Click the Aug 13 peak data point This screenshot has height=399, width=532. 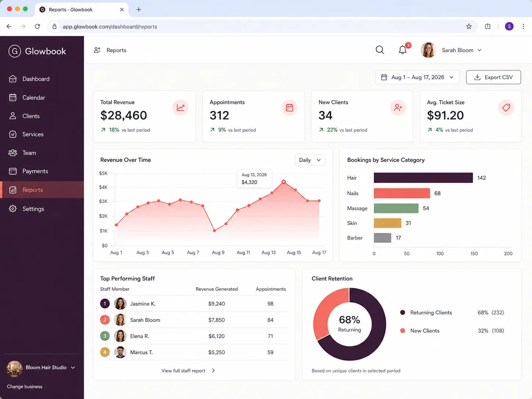pos(284,182)
